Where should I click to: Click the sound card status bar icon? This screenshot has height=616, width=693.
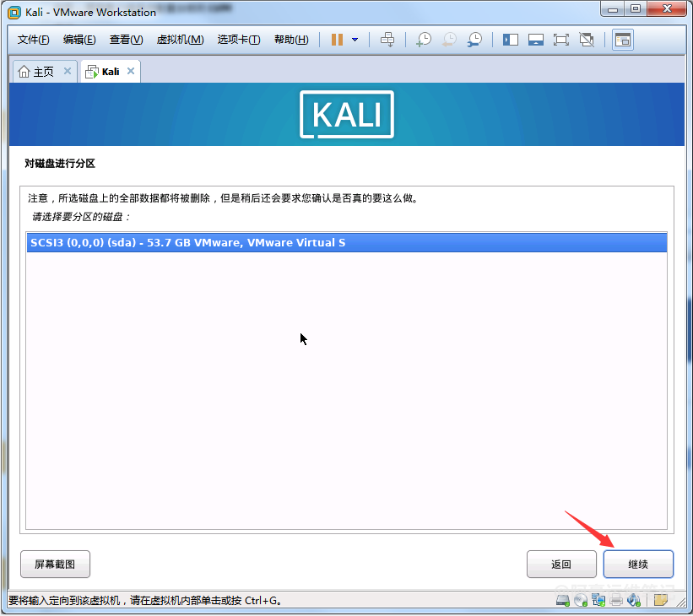click(634, 601)
